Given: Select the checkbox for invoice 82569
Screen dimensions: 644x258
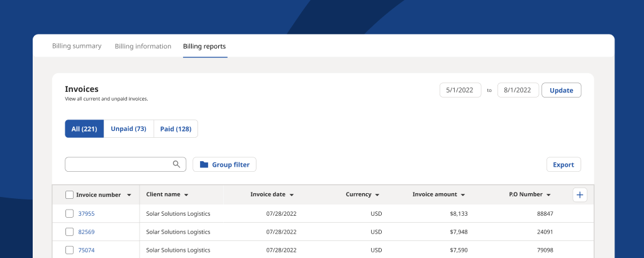Looking at the screenshot, I should coord(70,232).
